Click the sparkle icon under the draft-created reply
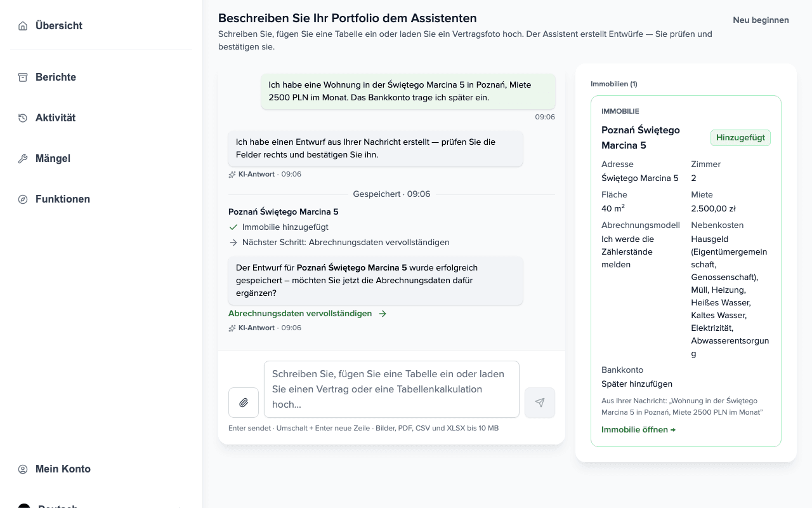 [232, 175]
